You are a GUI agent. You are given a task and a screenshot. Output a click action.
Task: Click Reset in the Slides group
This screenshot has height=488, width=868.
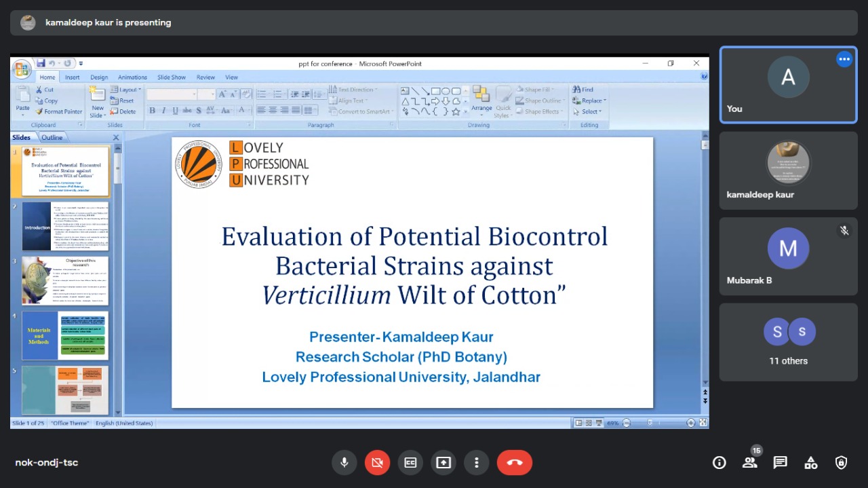(122, 100)
